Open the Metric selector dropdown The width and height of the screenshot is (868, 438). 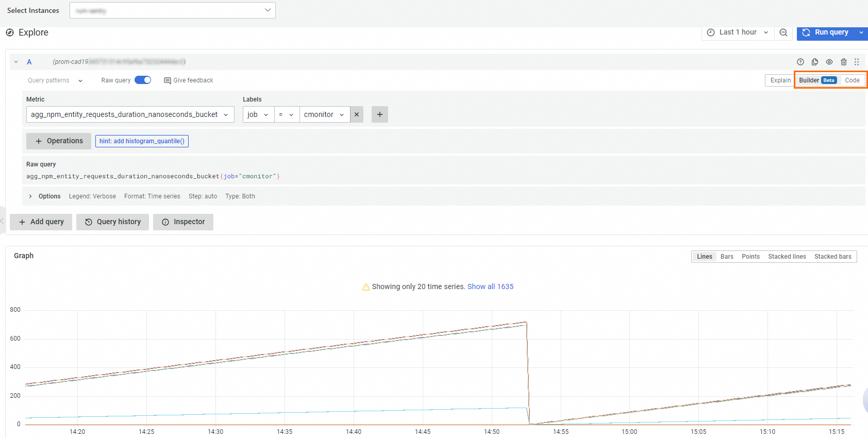click(x=130, y=114)
